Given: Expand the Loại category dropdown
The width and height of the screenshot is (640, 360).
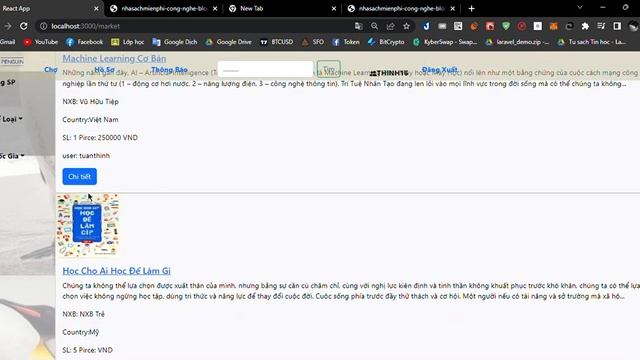Looking at the screenshot, I should coord(11,119).
